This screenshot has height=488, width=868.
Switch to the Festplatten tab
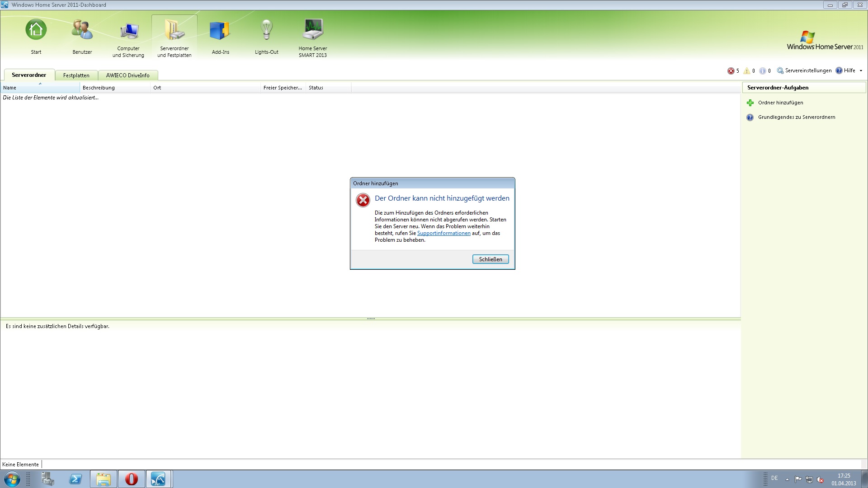click(x=76, y=75)
